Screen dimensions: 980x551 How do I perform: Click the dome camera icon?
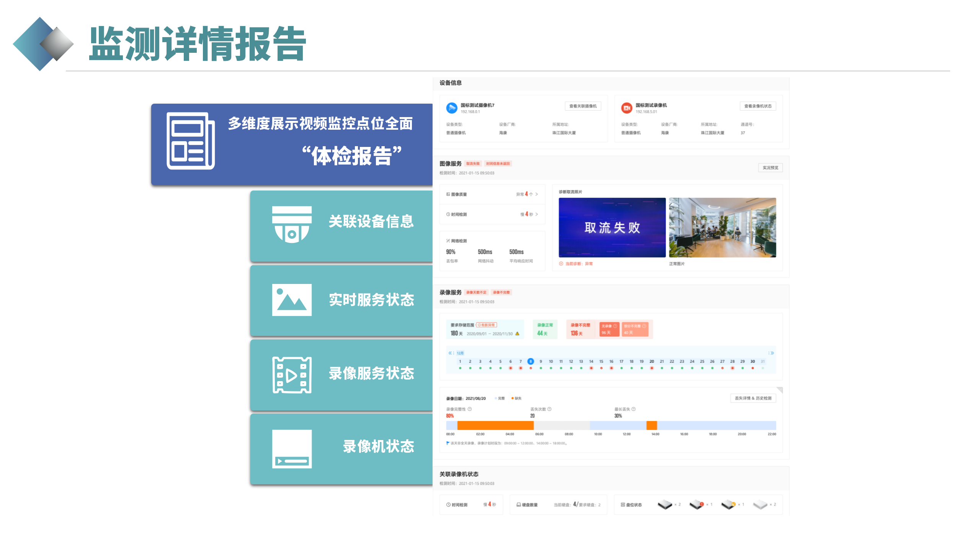(x=292, y=225)
